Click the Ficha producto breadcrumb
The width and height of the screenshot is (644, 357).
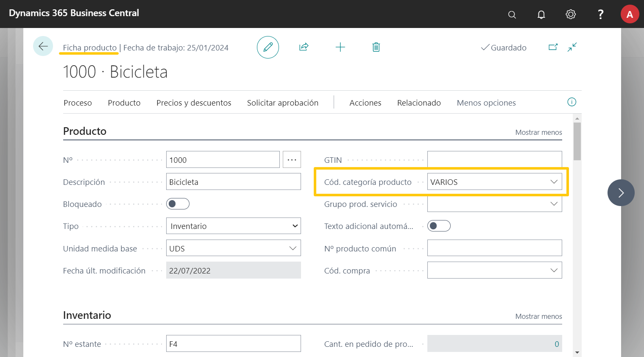coord(90,48)
